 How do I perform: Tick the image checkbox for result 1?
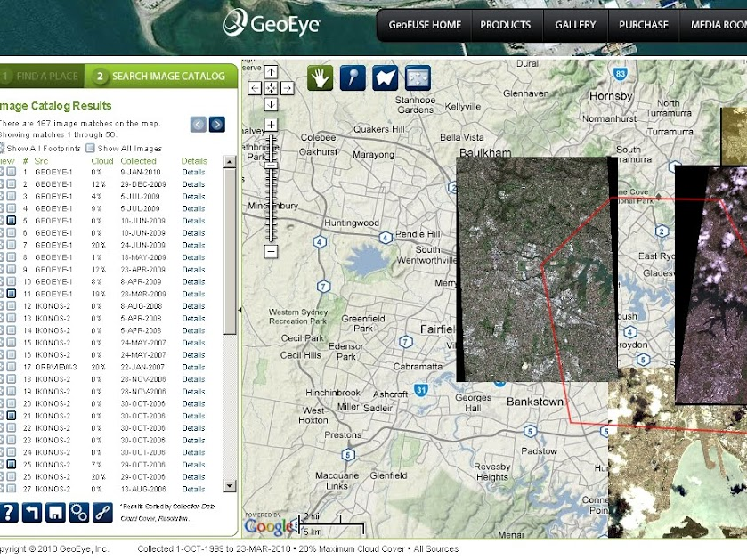(12, 172)
